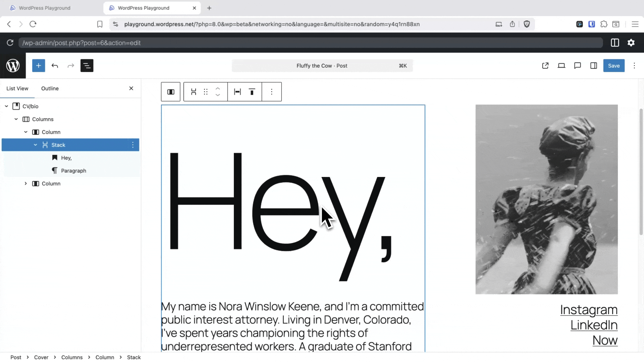Open justification setting in block toolbar

click(x=237, y=92)
